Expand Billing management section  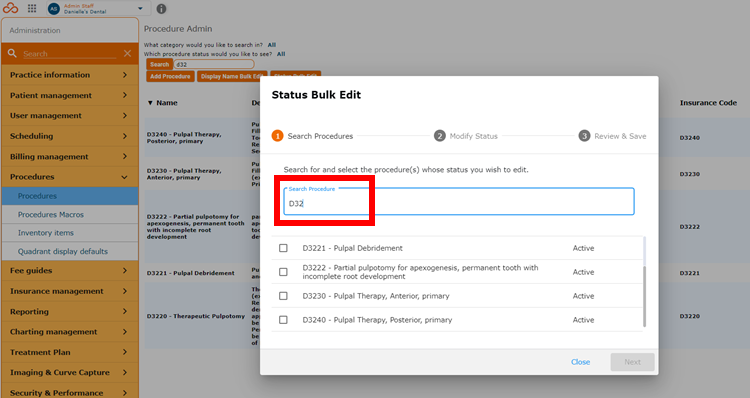coord(70,157)
